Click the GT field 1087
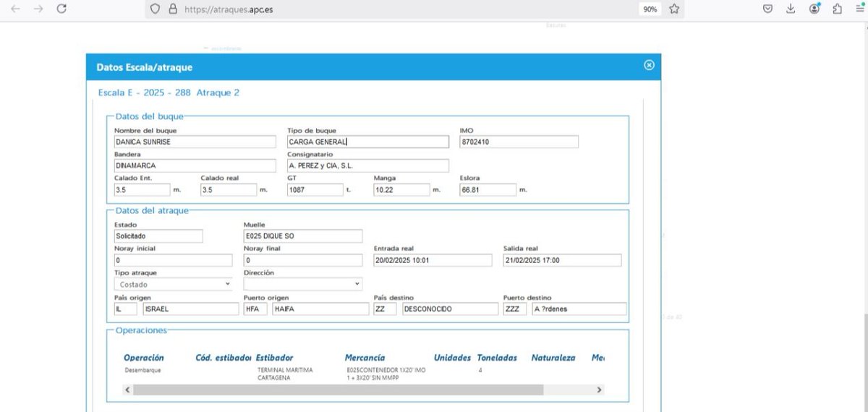868x412 pixels. (x=315, y=189)
